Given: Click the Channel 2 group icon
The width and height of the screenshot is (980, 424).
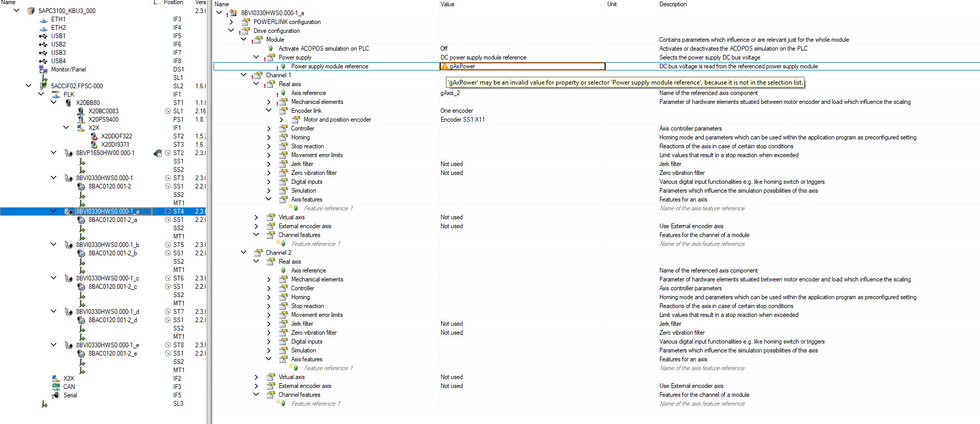Looking at the screenshot, I should pos(258,253).
